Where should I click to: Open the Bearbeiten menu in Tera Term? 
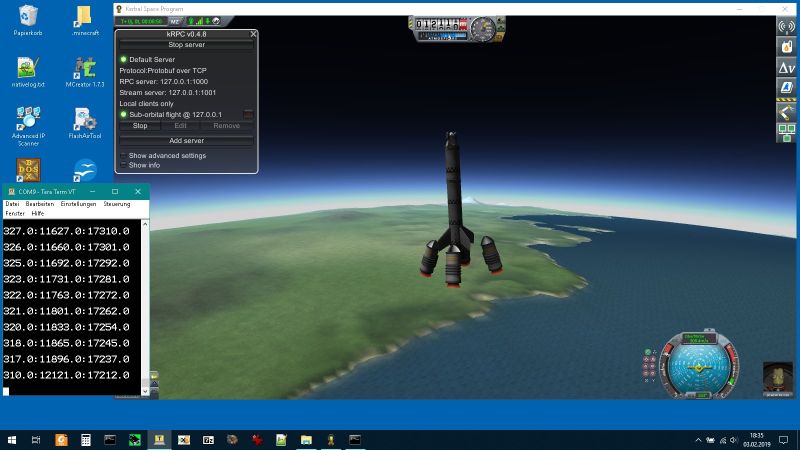(x=40, y=204)
